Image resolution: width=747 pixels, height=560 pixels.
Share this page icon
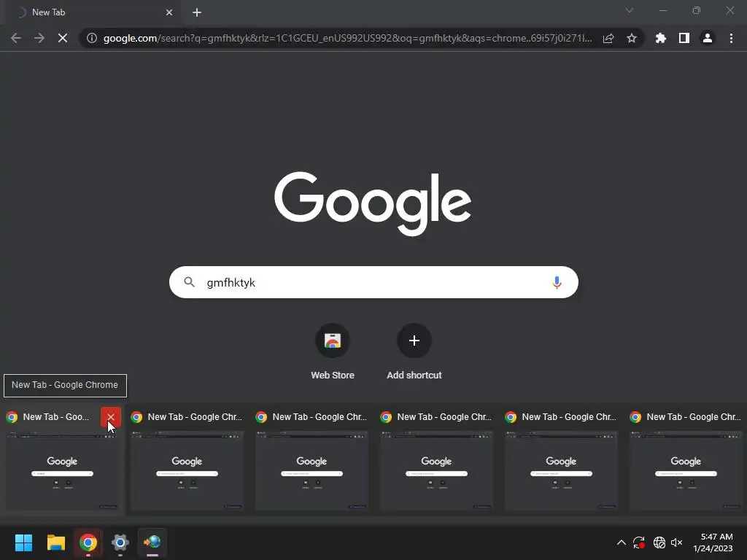click(608, 38)
